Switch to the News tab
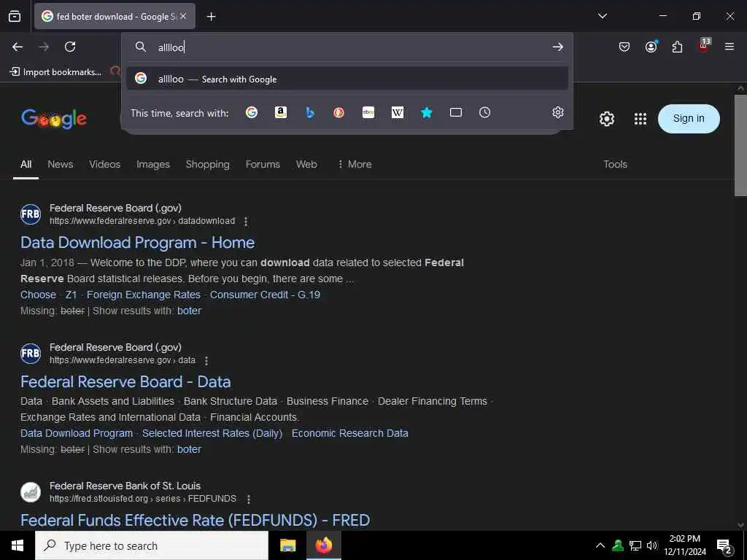The image size is (747, 560). [61, 164]
